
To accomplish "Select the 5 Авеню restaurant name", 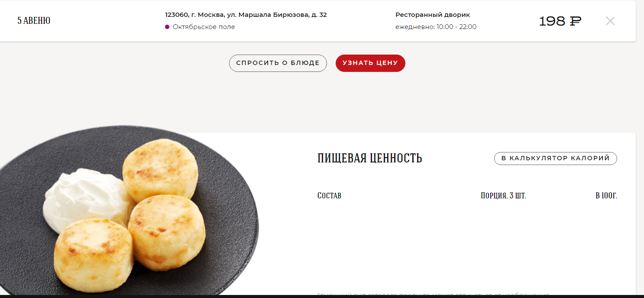I will click(x=34, y=21).
